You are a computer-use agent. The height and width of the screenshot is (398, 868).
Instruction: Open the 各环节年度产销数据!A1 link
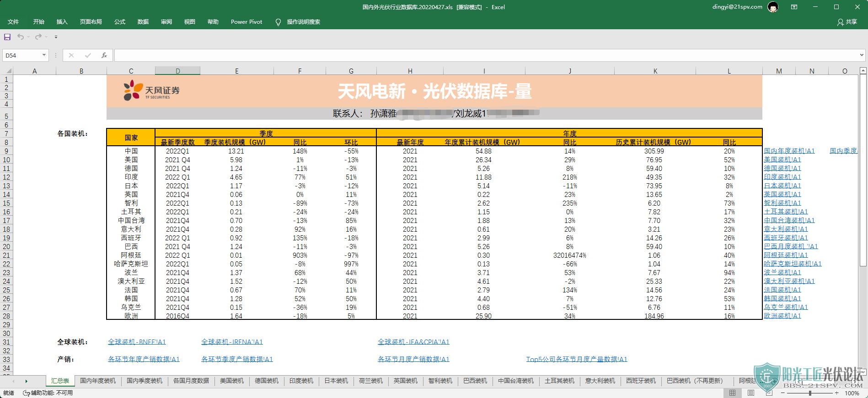(x=144, y=359)
